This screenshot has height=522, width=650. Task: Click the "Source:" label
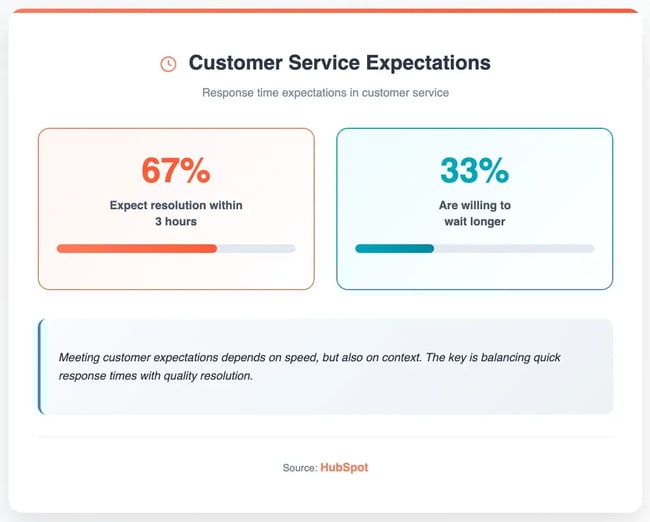(x=299, y=467)
